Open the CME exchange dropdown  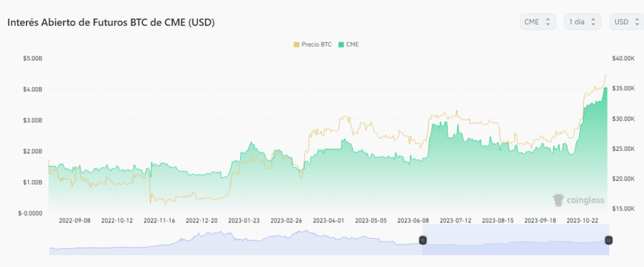(538, 22)
